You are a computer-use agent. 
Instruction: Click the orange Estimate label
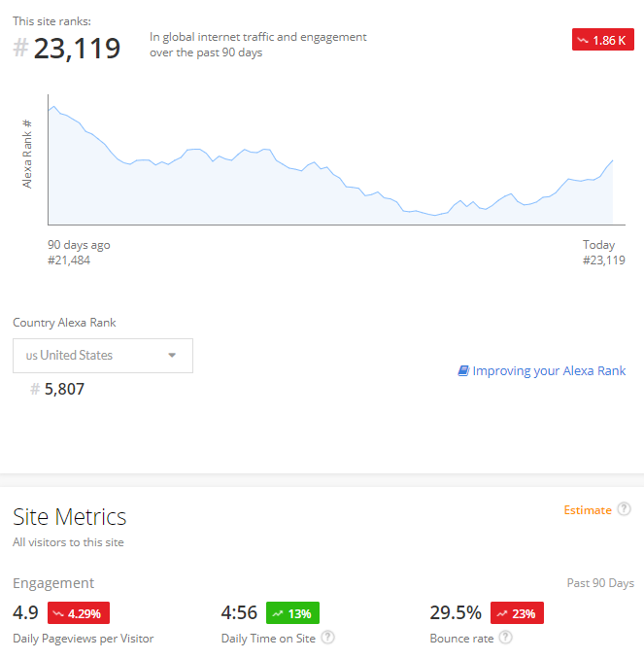[x=588, y=509]
